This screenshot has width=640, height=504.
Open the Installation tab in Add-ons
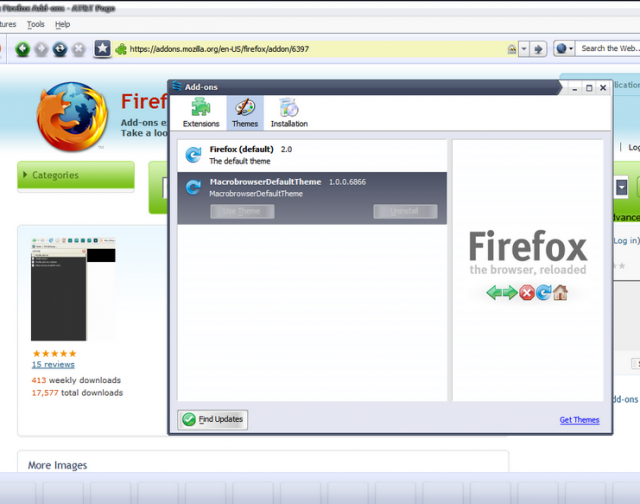click(289, 113)
